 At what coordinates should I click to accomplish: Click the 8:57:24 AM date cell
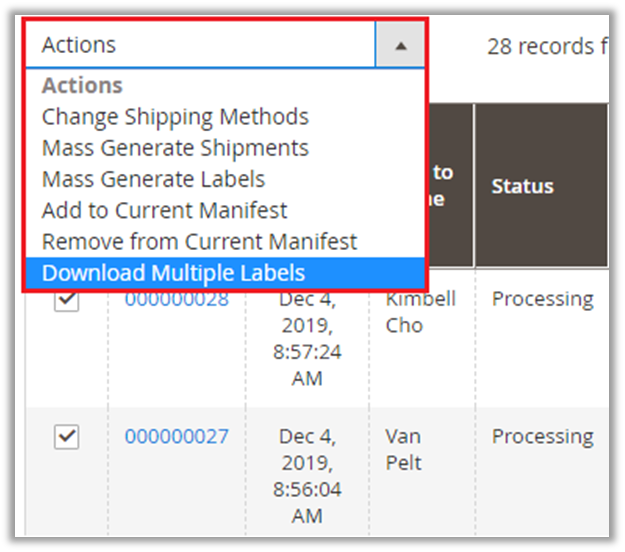coord(307,338)
